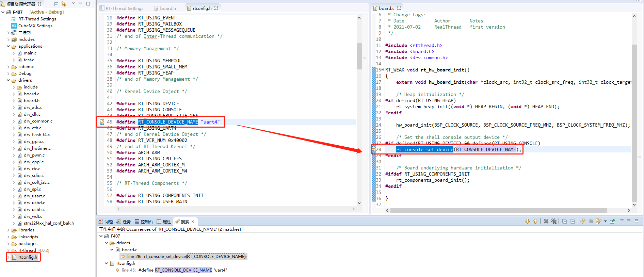This screenshot has width=644, height=277.
Task: Collapse rtconfig.h node in search results
Action: click(106, 263)
